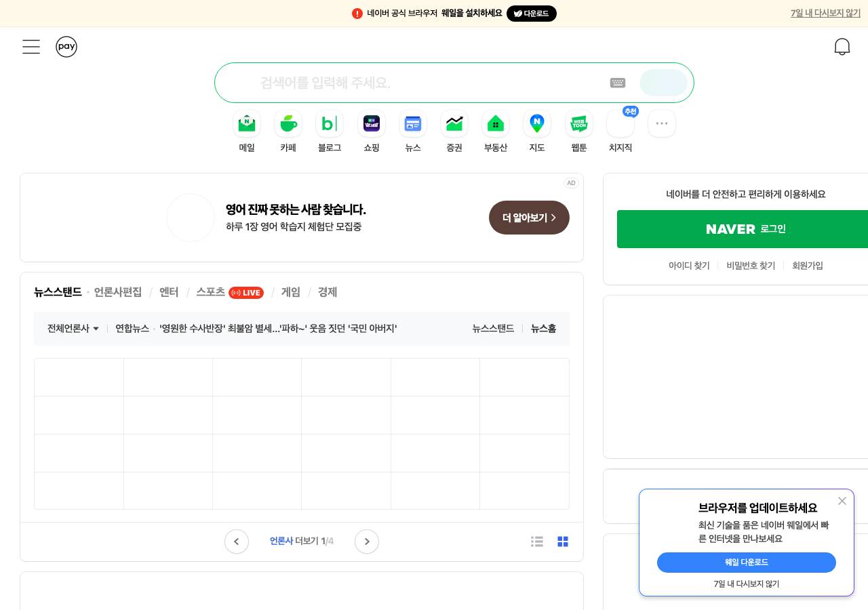Close the browser update popup
Screen dimensions: 868x610
click(x=842, y=501)
